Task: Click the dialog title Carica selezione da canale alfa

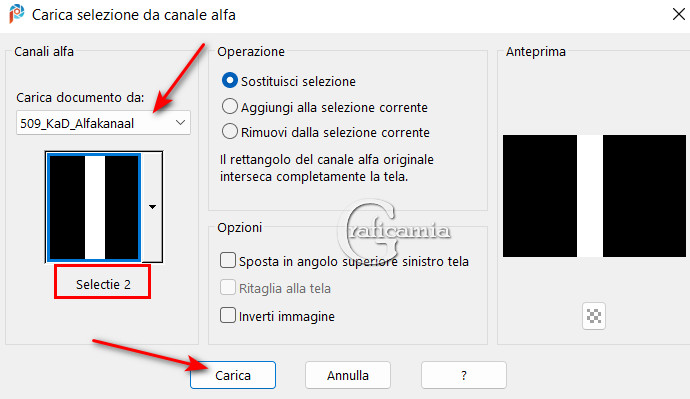Action: 134,15
